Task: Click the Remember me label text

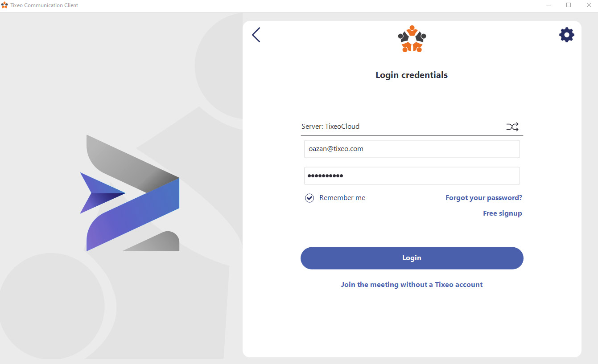Action: [x=342, y=198]
